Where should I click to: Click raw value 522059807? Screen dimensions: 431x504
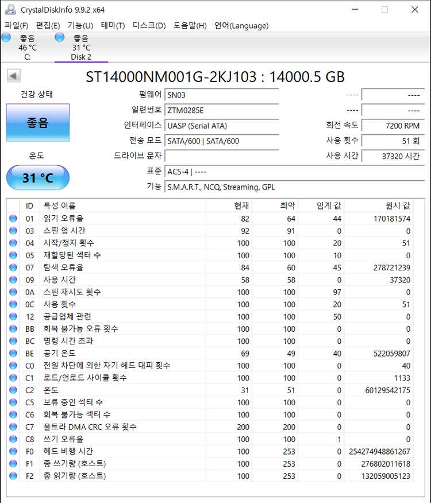point(392,354)
